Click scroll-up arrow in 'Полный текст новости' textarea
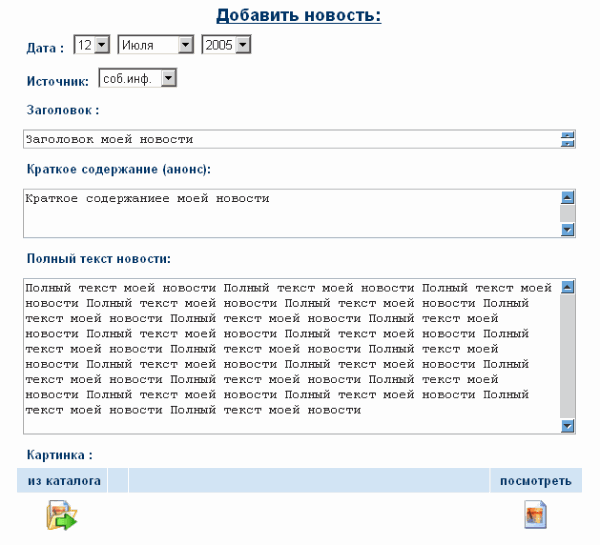The image size is (600, 545). (x=567, y=287)
